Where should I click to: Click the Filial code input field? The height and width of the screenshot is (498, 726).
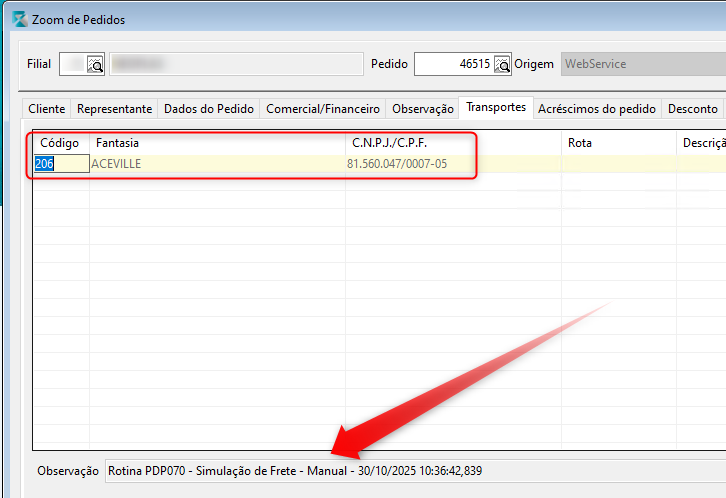(73, 64)
